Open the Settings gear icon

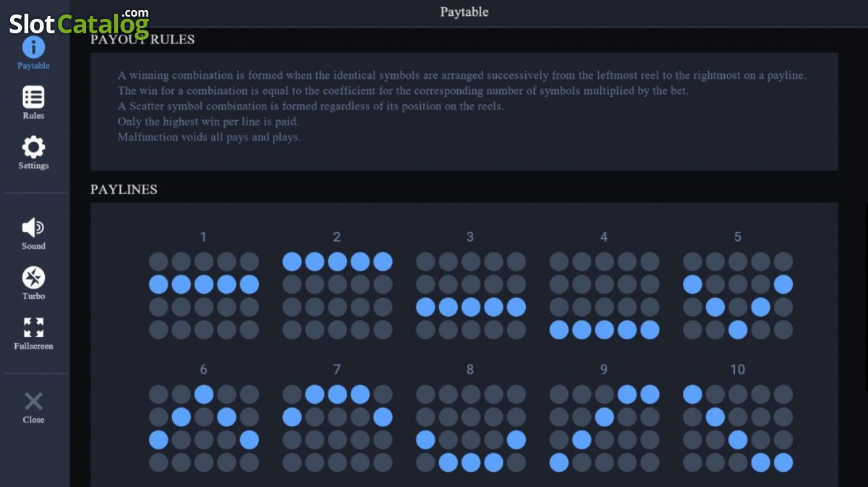click(33, 147)
